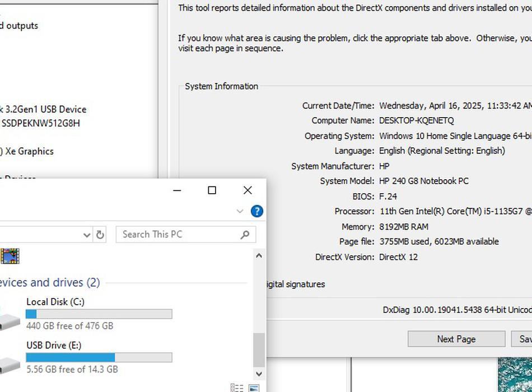Click the DESKTOP-KQENETQ computer name value

(416, 120)
